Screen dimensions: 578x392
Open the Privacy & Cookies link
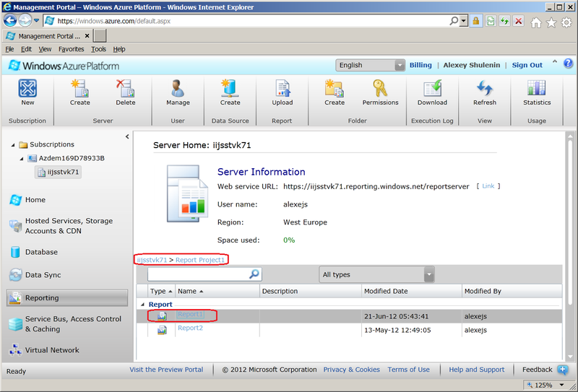352,370
